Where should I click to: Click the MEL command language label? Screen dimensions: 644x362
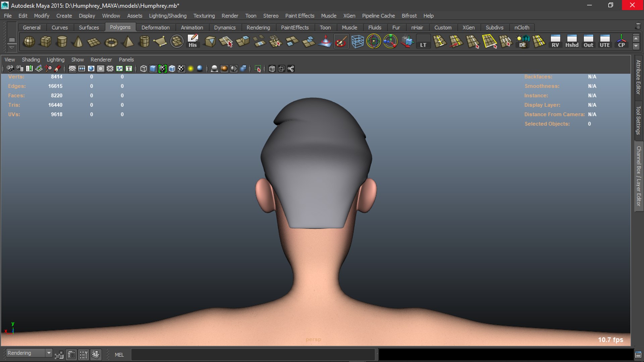click(119, 355)
